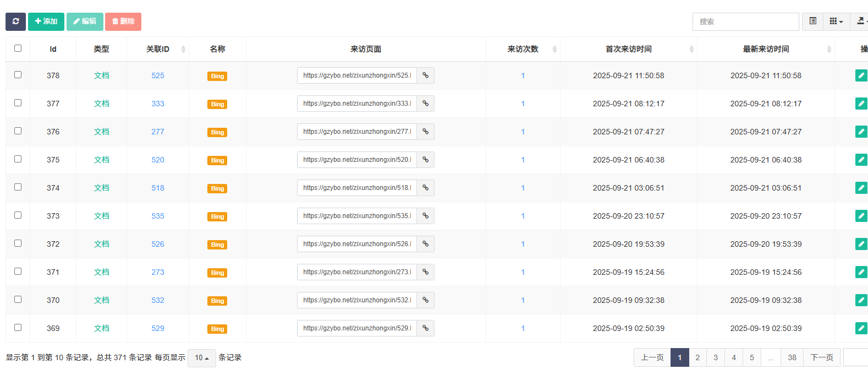Go to page 4
Screen dimensions: 868x369
734,358
